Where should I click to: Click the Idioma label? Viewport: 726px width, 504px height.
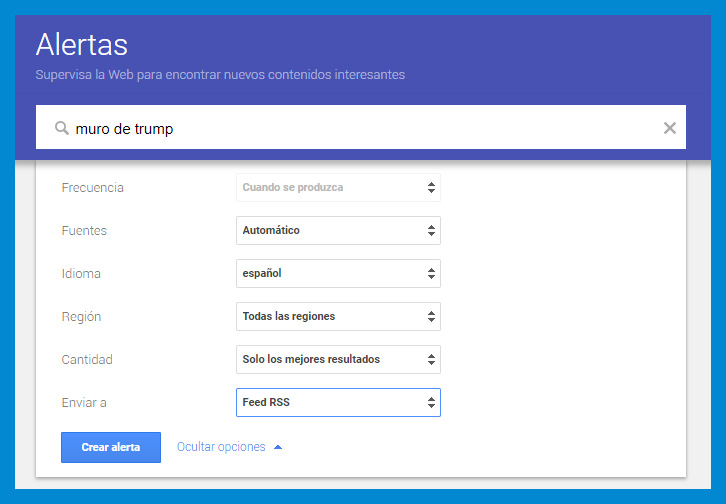pyautogui.click(x=81, y=274)
